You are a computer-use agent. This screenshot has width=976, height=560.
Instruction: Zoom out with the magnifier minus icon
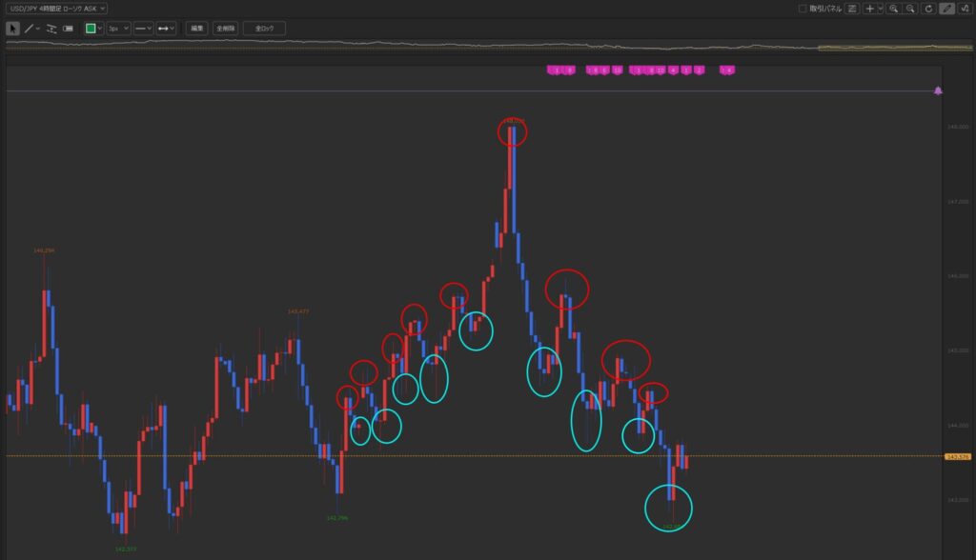pyautogui.click(x=910, y=8)
